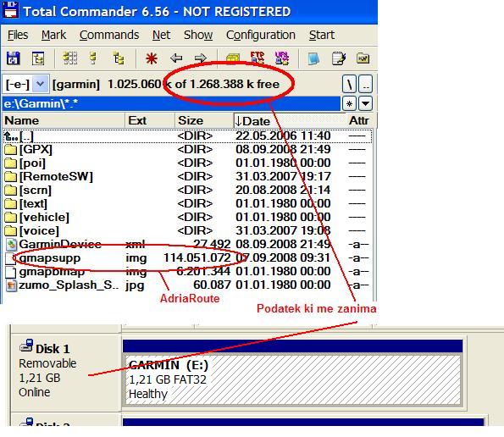The image size is (504, 437).
Task: Click the Back arrow toolbar icon
Action: (176, 58)
